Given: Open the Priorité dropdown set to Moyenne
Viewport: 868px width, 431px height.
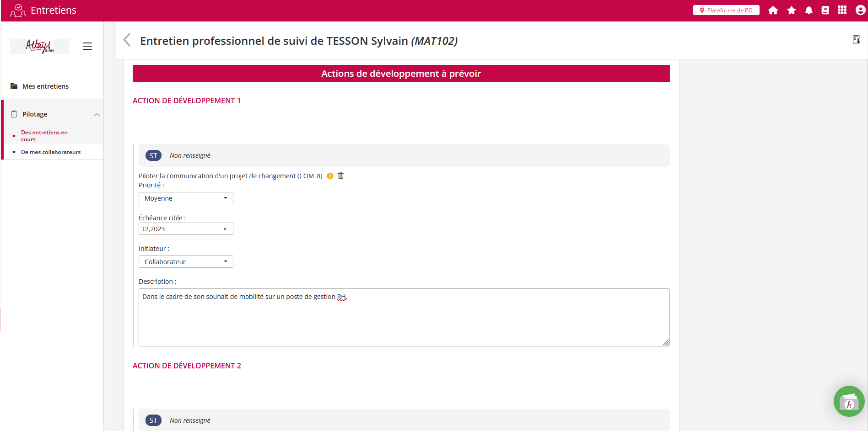Looking at the screenshot, I should [186, 198].
